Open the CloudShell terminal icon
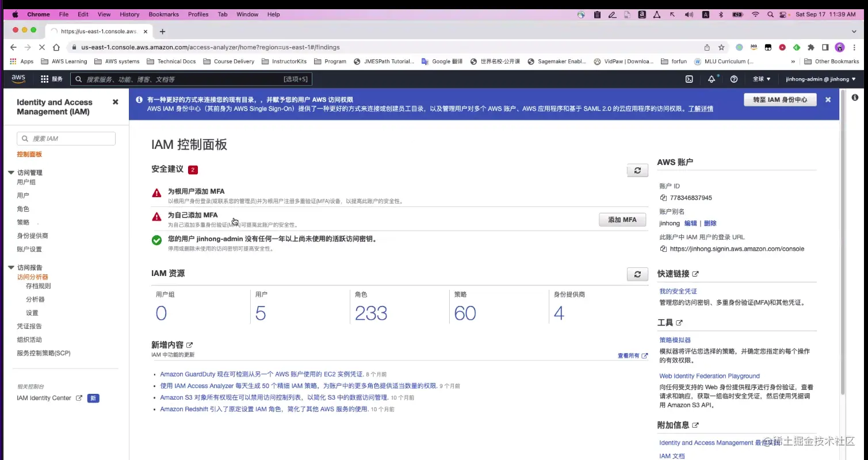Screen dimensions: 868x460 click(689, 79)
